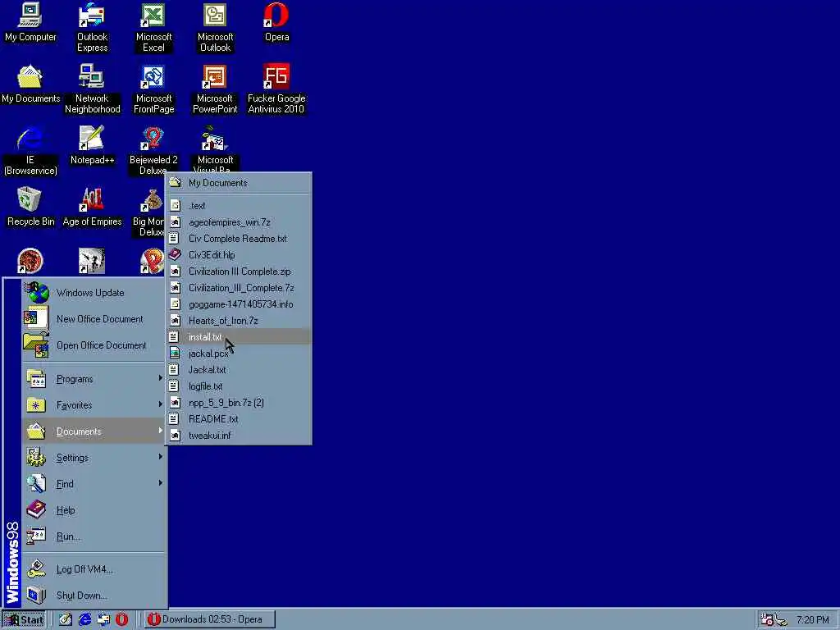Open Hearts_of_Iron.7z
Image resolution: width=840 pixels, height=630 pixels.
tap(239, 321)
